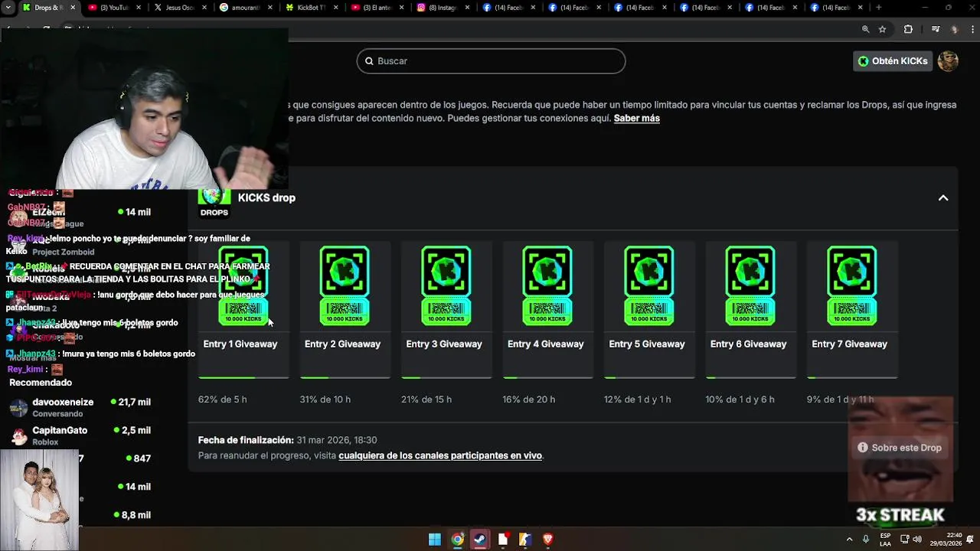Image resolution: width=980 pixels, height=551 pixels.
Task: Open the Windows Start menu
Action: point(435,540)
